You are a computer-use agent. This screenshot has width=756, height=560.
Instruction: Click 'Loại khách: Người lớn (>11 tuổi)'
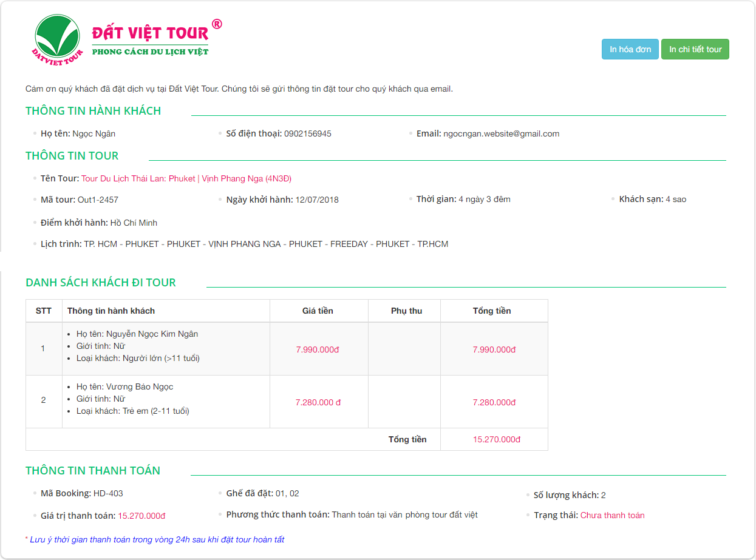pyautogui.click(x=138, y=358)
